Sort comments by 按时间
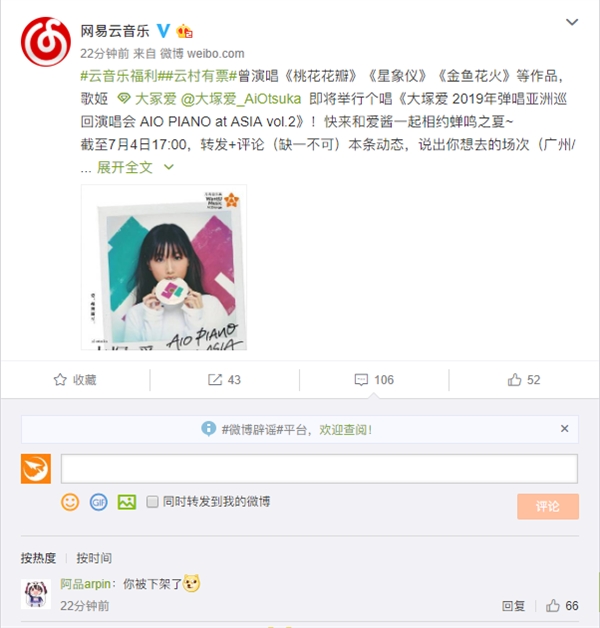600x628 pixels. 94,558
